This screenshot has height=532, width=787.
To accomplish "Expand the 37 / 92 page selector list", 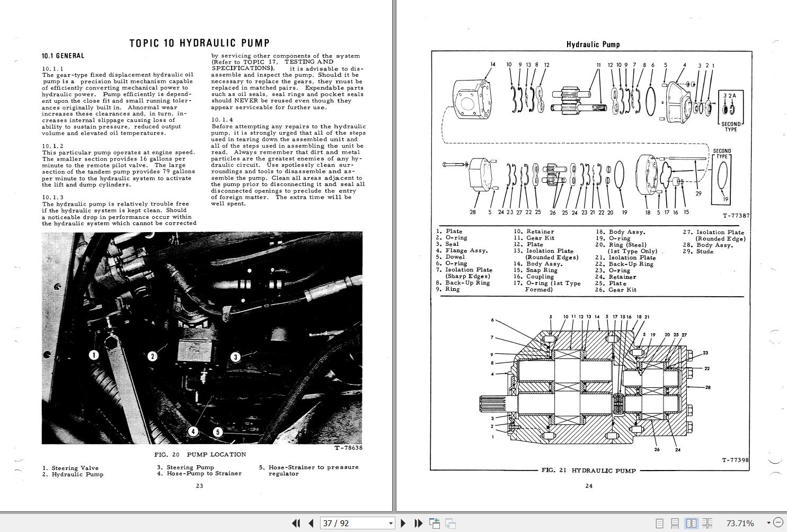I will tap(391, 523).
